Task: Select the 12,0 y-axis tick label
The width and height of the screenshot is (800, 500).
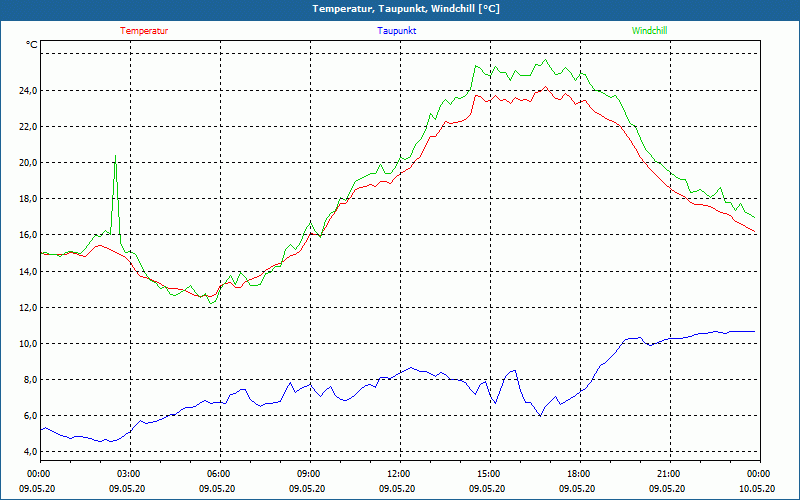Action: coord(26,307)
